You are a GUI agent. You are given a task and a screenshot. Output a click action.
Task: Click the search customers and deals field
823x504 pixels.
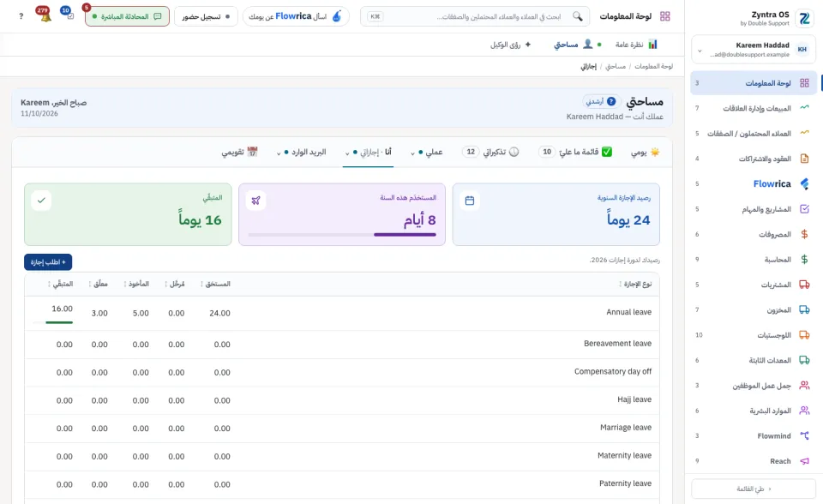476,16
